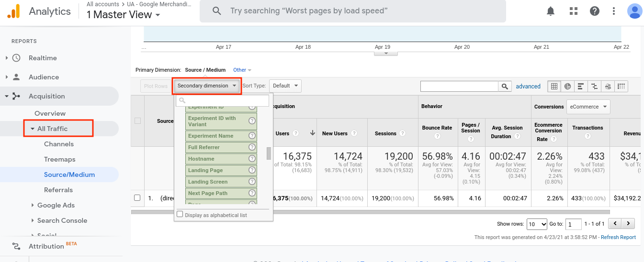The width and height of the screenshot is (644, 262).
Task: Show help for Users metric
Action: [296, 133]
